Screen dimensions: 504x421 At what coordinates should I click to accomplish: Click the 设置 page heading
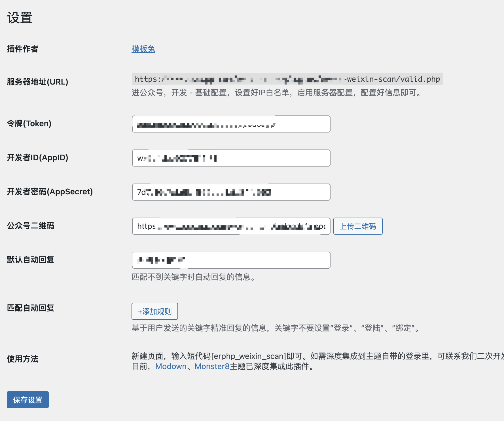(x=20, y=18)
